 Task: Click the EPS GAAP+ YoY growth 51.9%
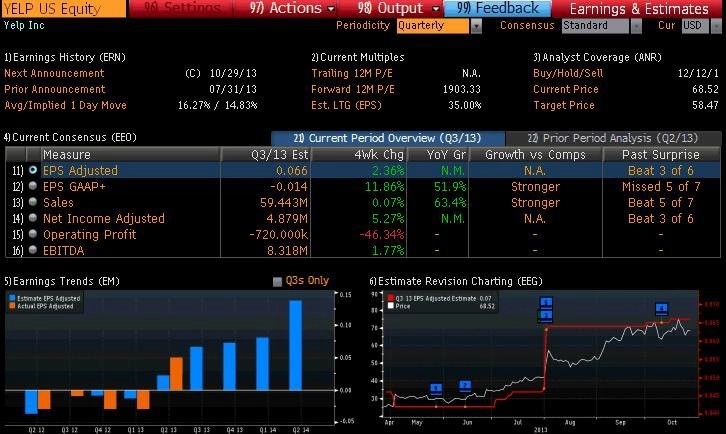click(450, 187)
